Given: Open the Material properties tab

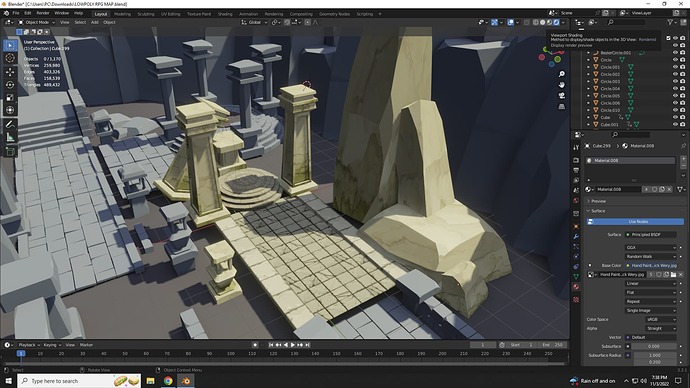Looking at the screenshot, I should pos(576,287).
